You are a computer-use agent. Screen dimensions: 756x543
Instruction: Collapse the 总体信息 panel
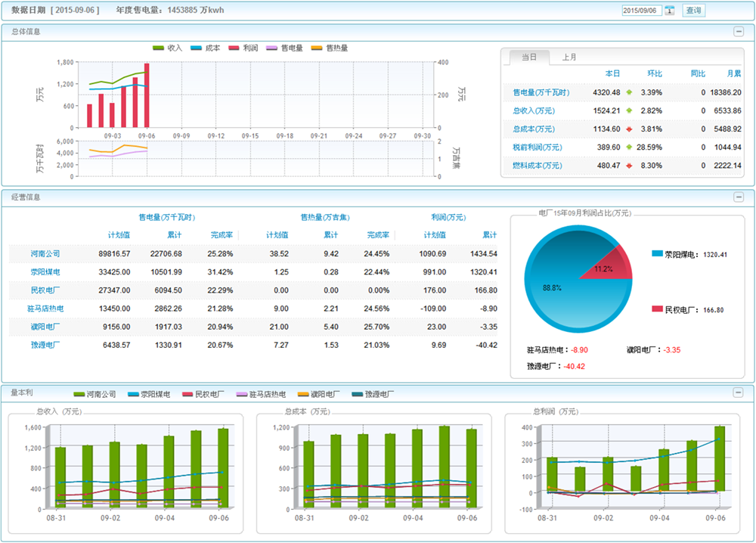pos(739,31)
